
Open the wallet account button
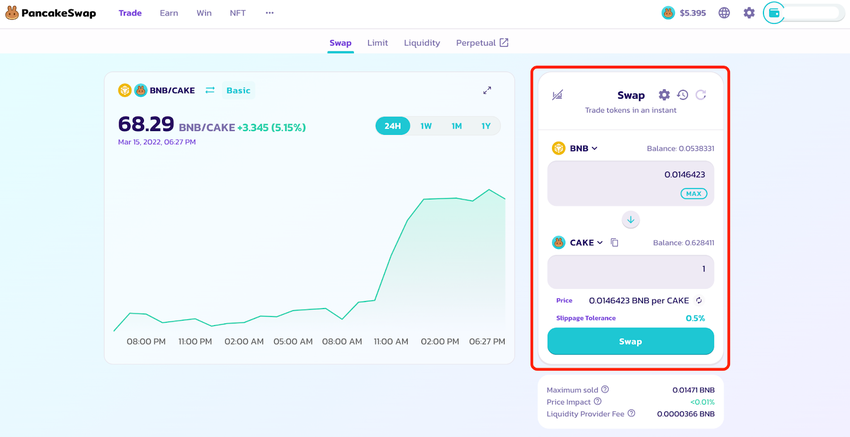803,13
